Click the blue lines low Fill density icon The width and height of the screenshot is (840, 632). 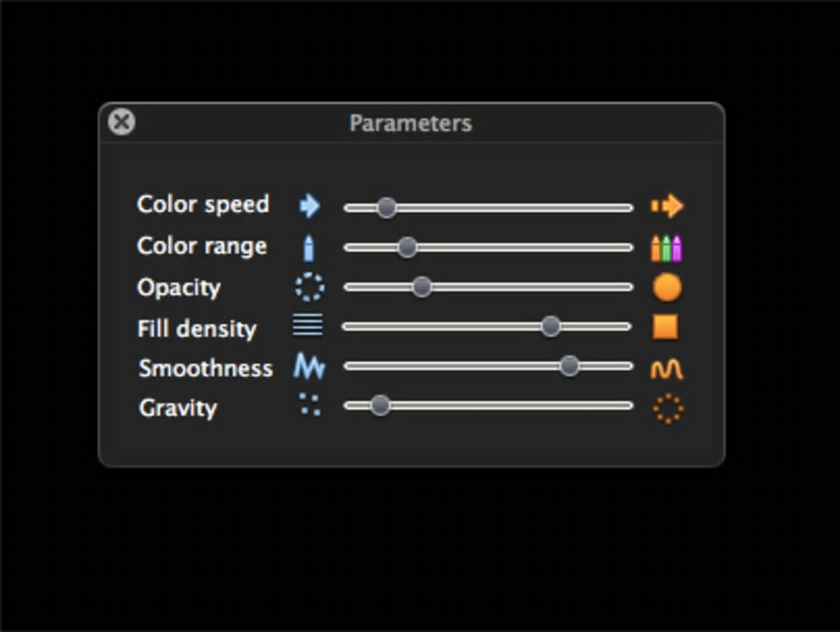pyautogui.click(x=308, y=326)
